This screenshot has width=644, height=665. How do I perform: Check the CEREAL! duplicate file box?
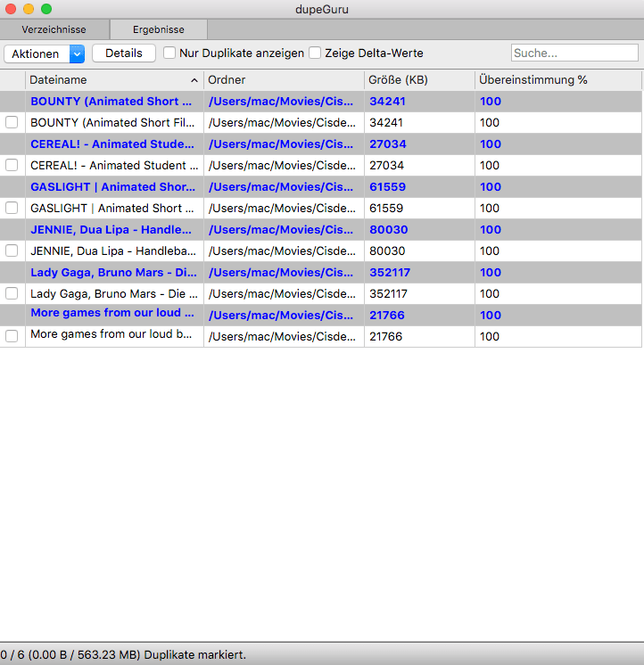pyautogui.click(x=12, y=165)
